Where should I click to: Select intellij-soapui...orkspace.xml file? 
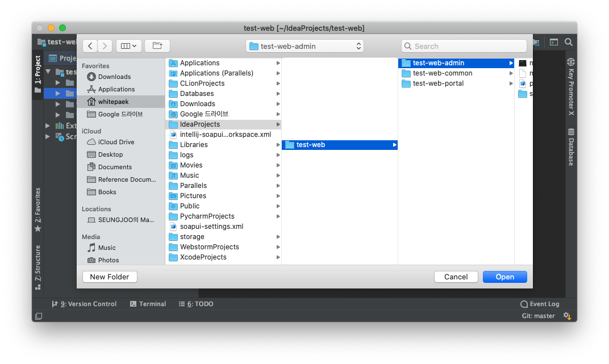tap(224, 134)
